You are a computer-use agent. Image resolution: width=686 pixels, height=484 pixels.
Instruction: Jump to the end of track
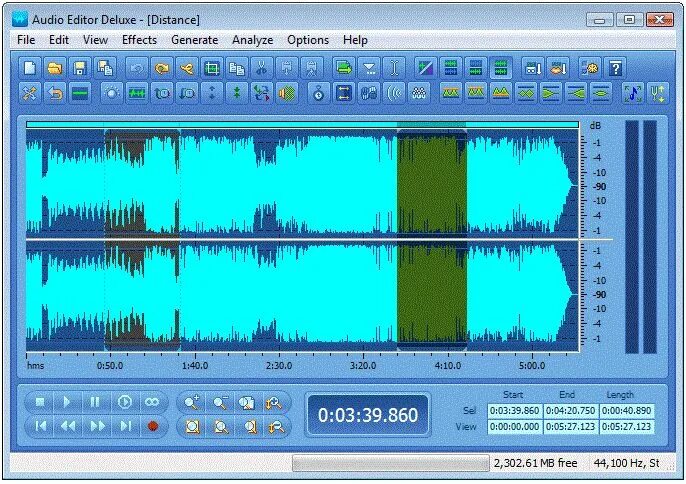[x=126, y=426]
